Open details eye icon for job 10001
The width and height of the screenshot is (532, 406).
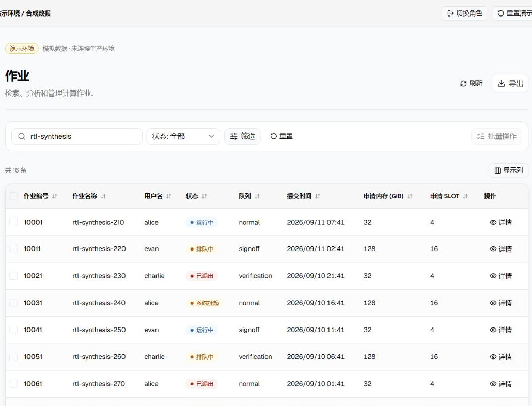tap(493, 222)
